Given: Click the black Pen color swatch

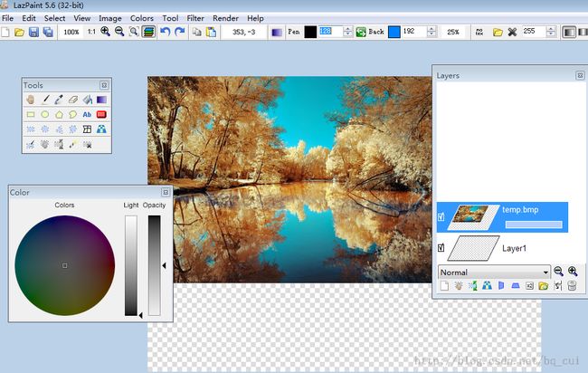Looking at the screenshot, I should click(310, 32).
